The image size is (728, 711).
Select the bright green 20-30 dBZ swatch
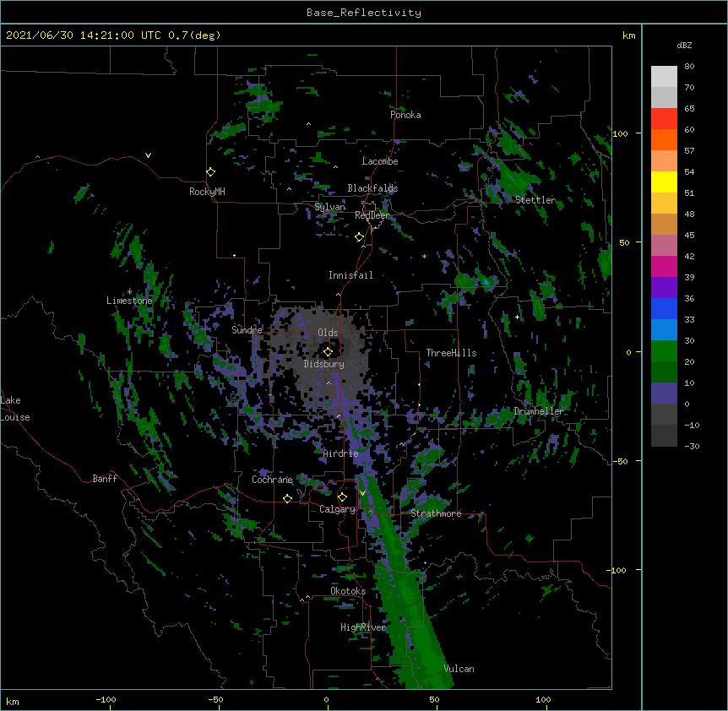664,351
